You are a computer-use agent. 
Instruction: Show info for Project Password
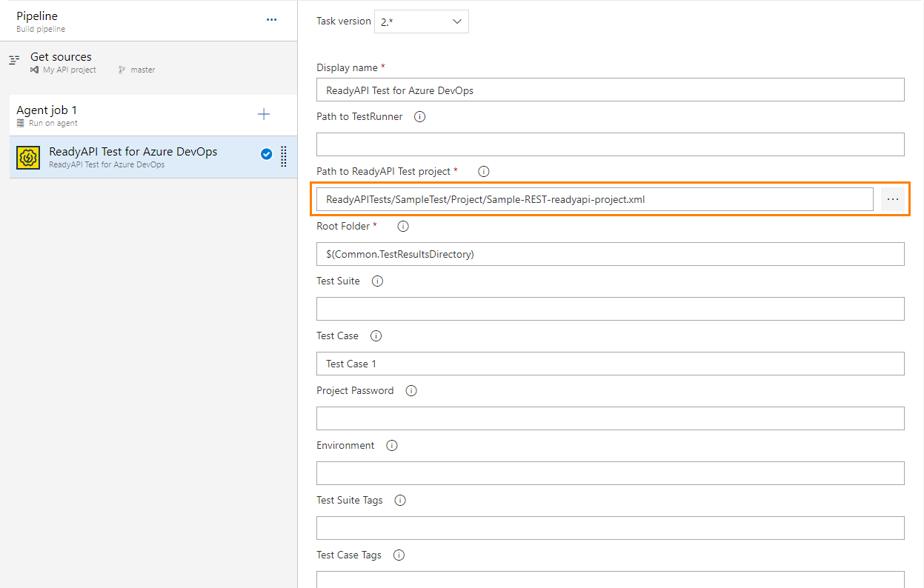[x=411, y=390]
